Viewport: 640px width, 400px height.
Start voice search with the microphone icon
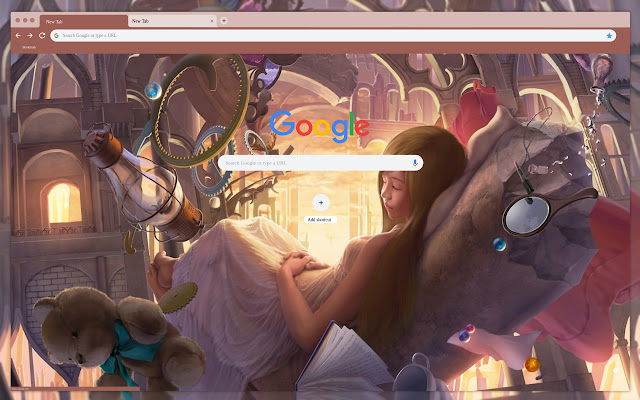[415, 163]
